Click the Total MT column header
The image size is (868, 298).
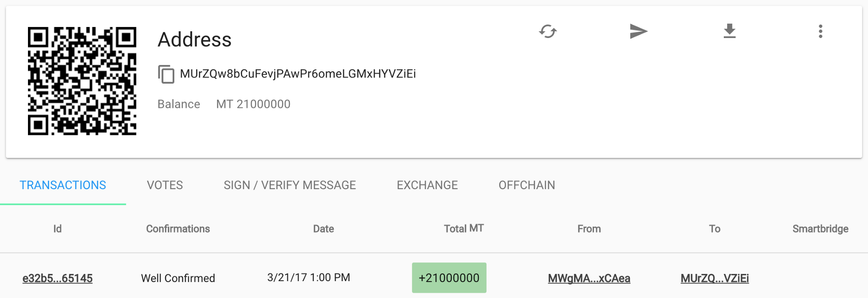tap(463, 229)
